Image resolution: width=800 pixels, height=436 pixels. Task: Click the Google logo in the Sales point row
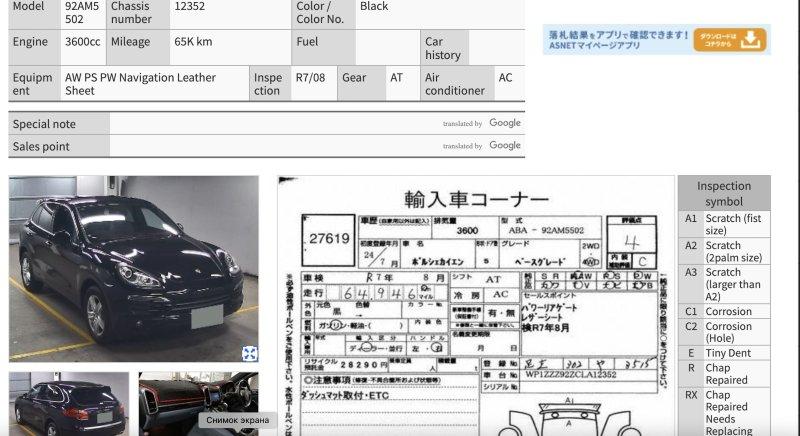tap(505, 146)
